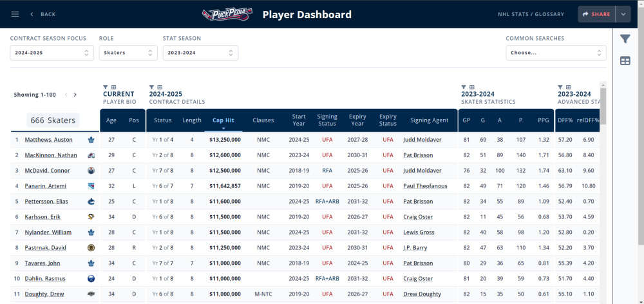Viewport: 644px width, 304px height.
Task: Click Maple Leafs logo beside Nylander
Action: pos(91,232)
